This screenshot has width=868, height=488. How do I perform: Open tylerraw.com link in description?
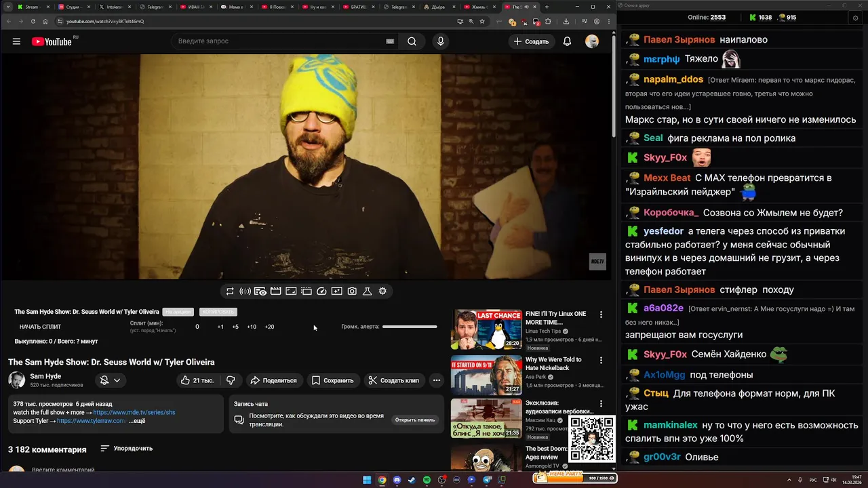[92, 421]
